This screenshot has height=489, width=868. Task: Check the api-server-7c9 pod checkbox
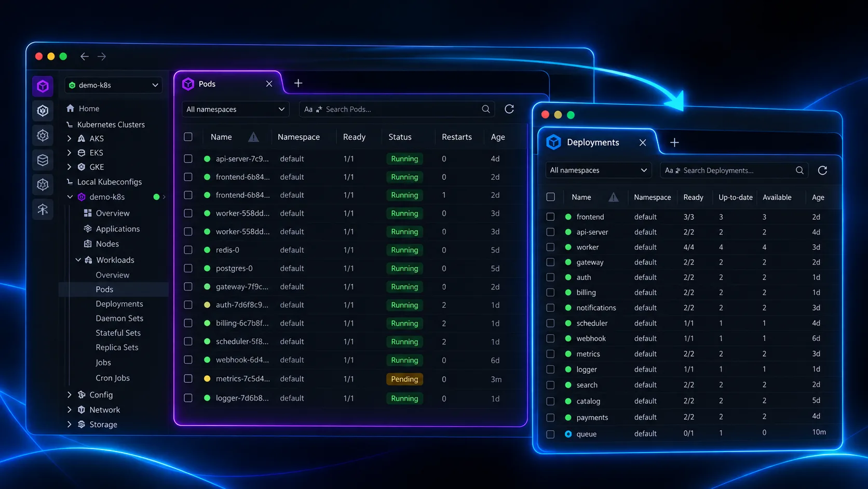tap(188, 158)
